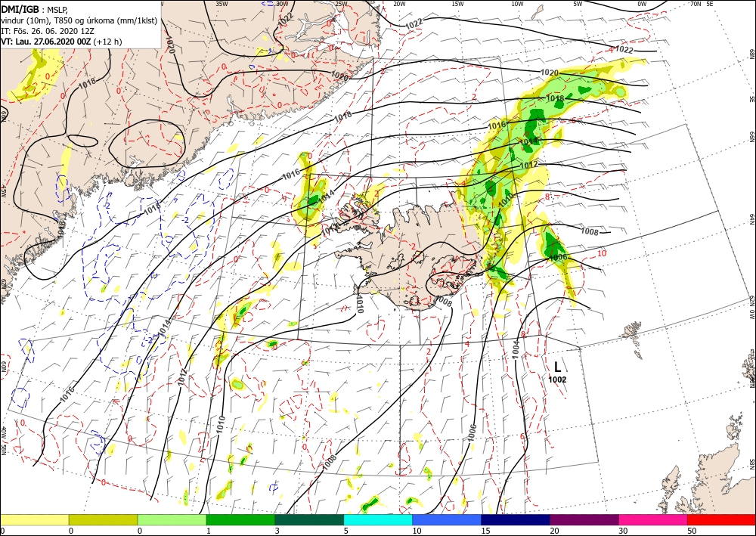Click the legend value '15'
The height and width of the screenshot is (536, 756).
click(x=485, y=531)
